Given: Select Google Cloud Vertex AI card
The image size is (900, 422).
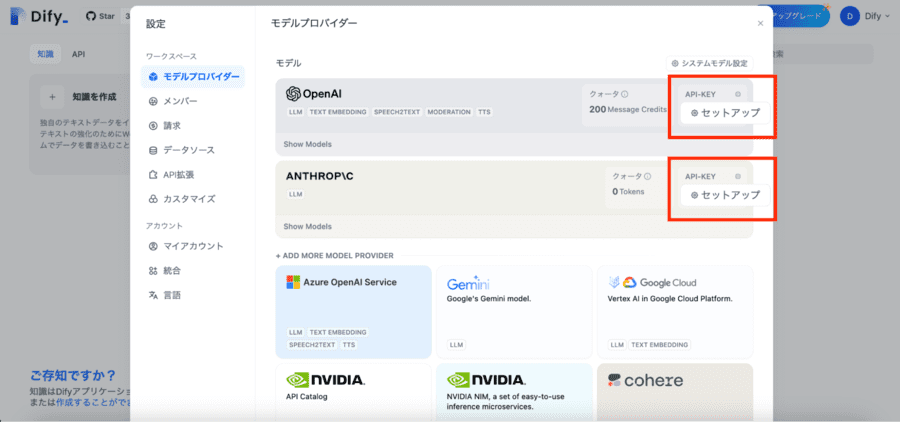Looking at the screenshot, I should (675, 312).
